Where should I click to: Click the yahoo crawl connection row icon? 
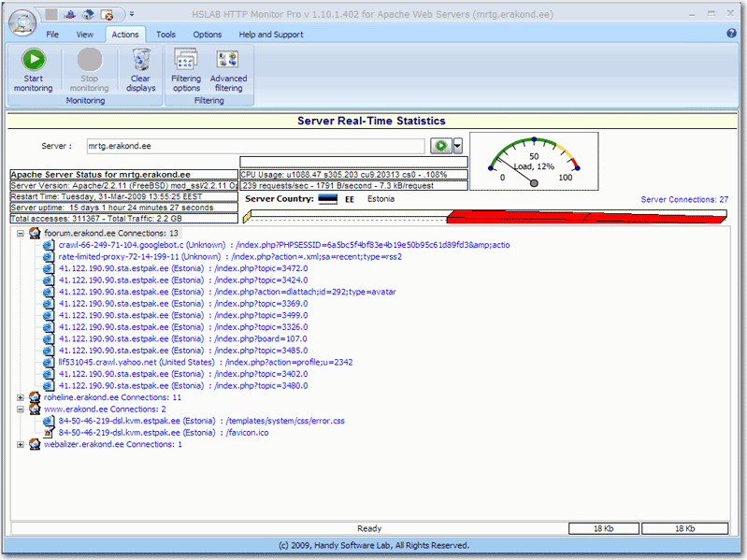click(x=48, y=363)
